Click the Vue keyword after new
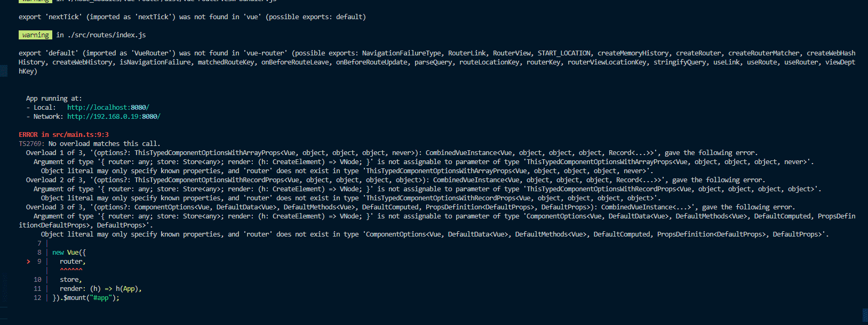868x325 pixels. pos(73,253)
